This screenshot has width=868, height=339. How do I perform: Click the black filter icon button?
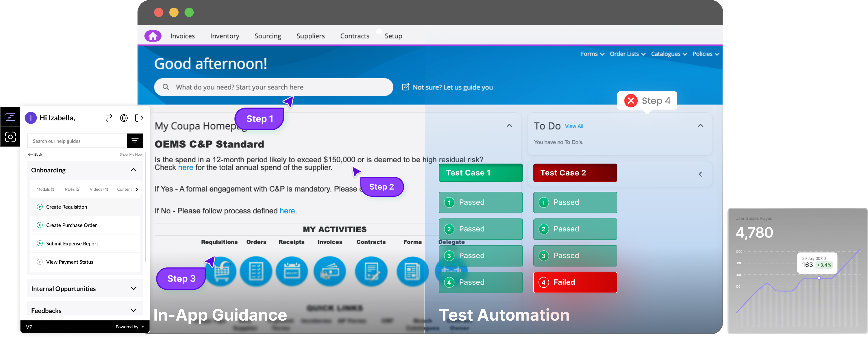[x=135, y=141]
